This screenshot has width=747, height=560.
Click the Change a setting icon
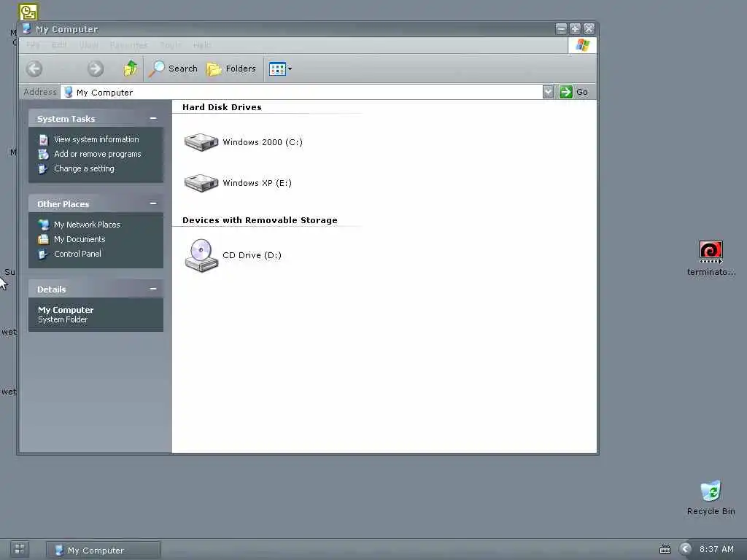pyautogui.click(x=43, y=169)
